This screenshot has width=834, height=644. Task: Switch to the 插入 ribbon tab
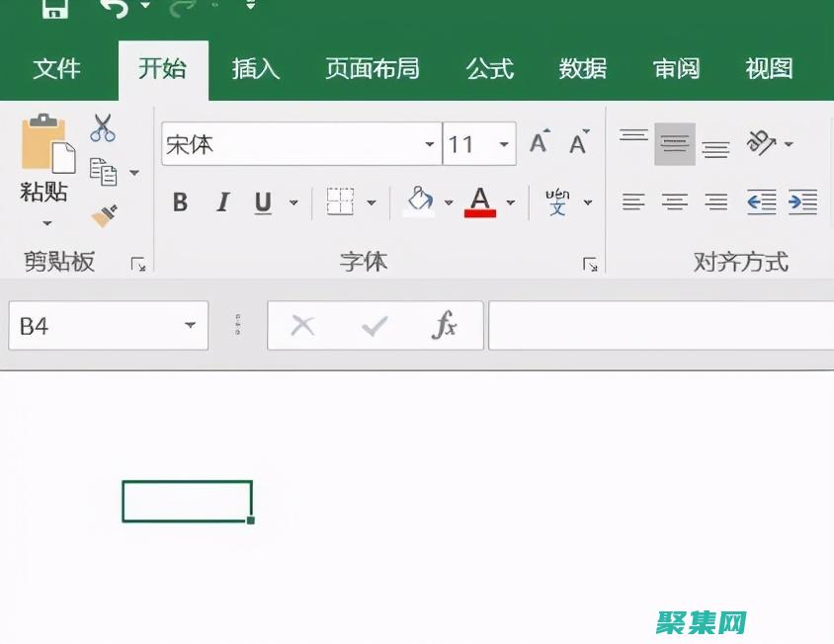[x=255, y=68]
